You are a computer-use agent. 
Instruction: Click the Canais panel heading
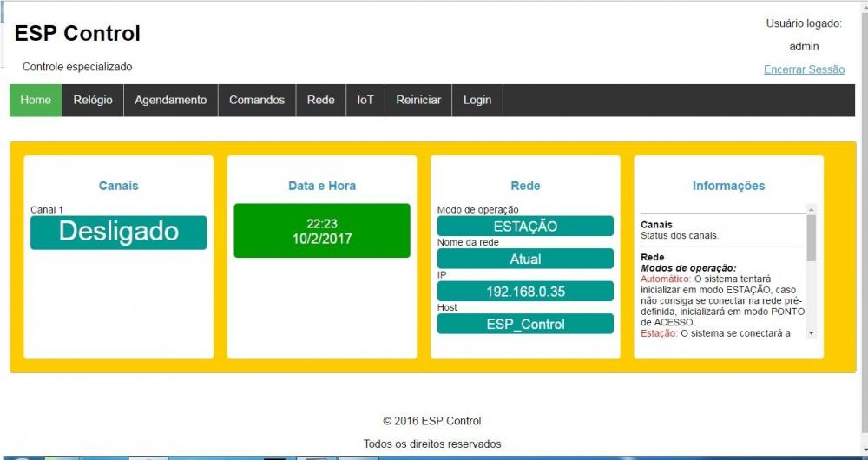click(x=119, y=186)
